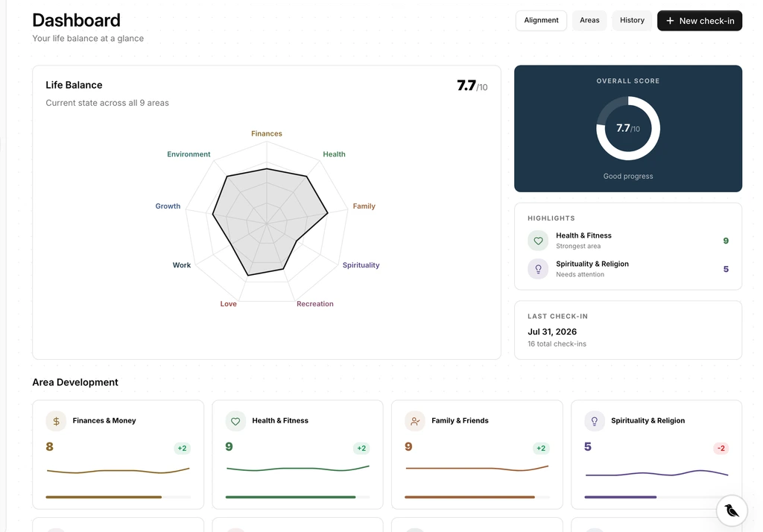Screen dimensions: 763x532
Task: Open Spirituality & Religion needs attention highlight
Action: tap(627, 269)
